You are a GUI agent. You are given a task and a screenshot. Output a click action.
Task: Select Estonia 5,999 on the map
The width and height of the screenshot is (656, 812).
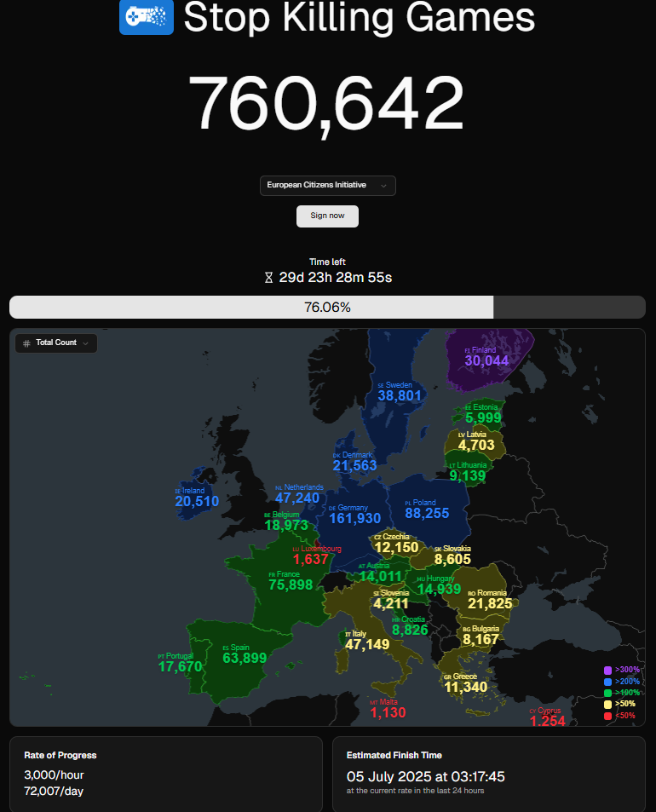click(483, 413)
